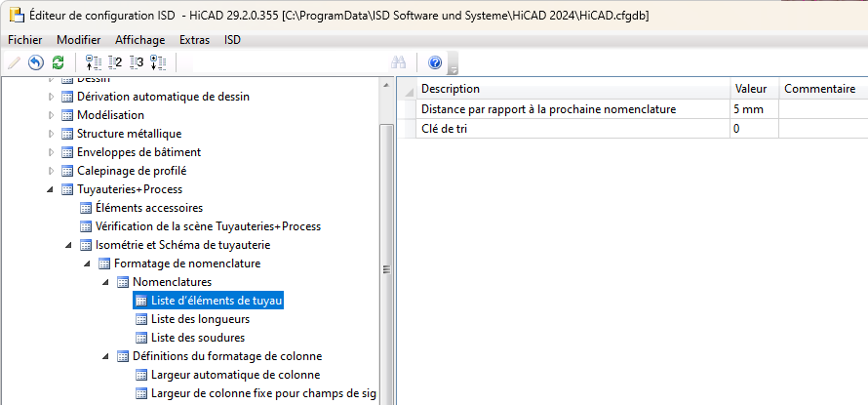Open help with the blue question mark icon
Screen dimensions: 868x405
435,62
